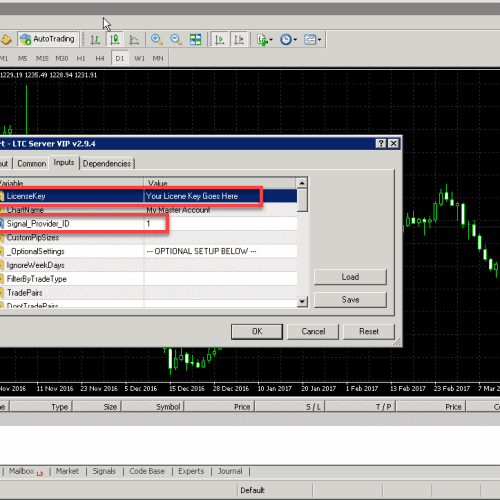Open the chart Templates icon
This screenshot has height=500, width=500.
[x=310, y=40]
